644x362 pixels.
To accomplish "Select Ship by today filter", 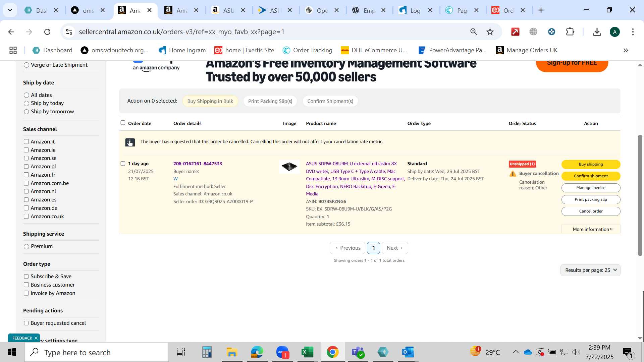I will pos(26,104).
